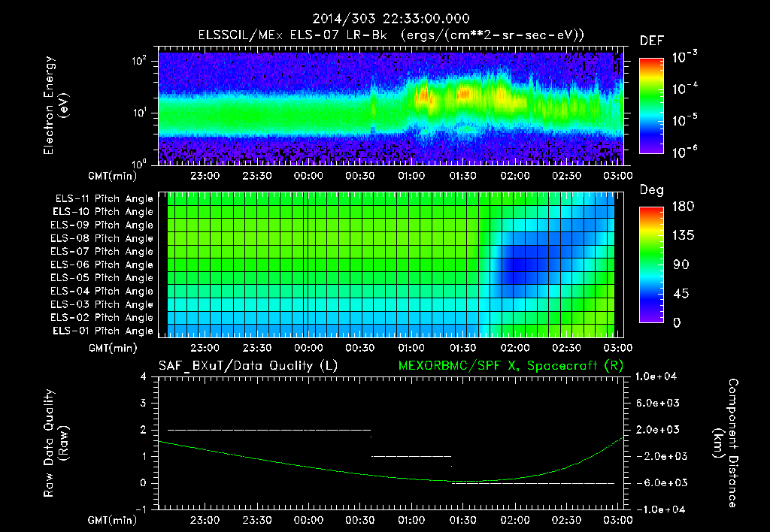This screenshot has width=770, height=532.
Task: Click the Electron Energy (eV) axis label
Action: pyautogui.click(x=55, y=105)
